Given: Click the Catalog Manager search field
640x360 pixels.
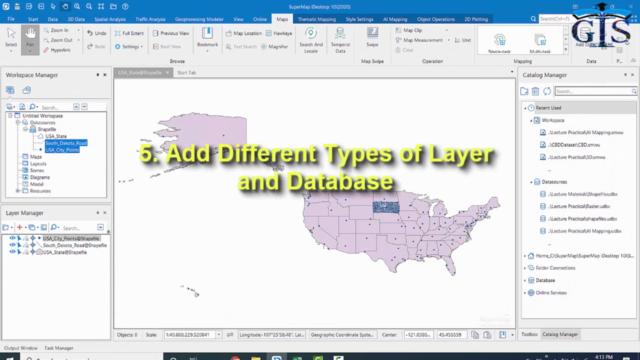Looking at the screenshot, I should tap(595, 91).
